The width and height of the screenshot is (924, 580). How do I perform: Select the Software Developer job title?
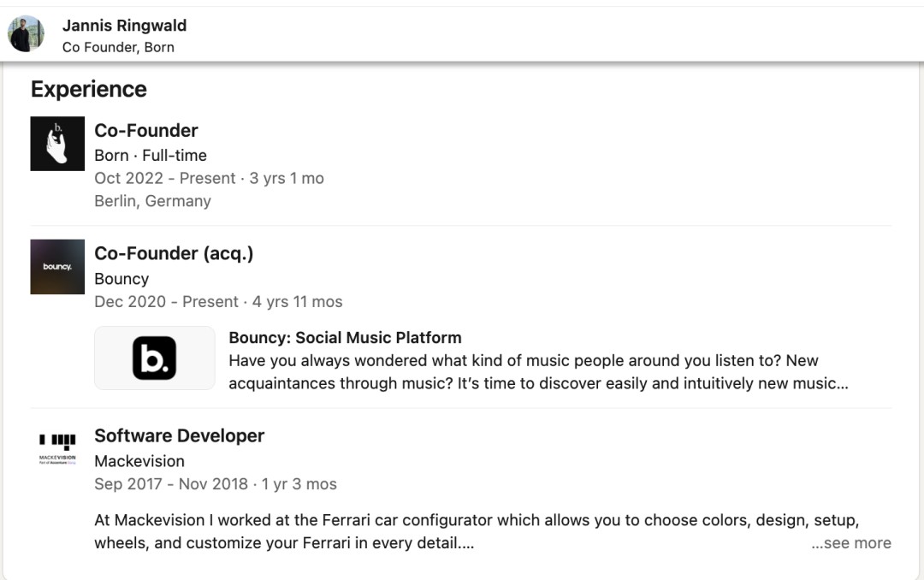(x=179, y=435)
